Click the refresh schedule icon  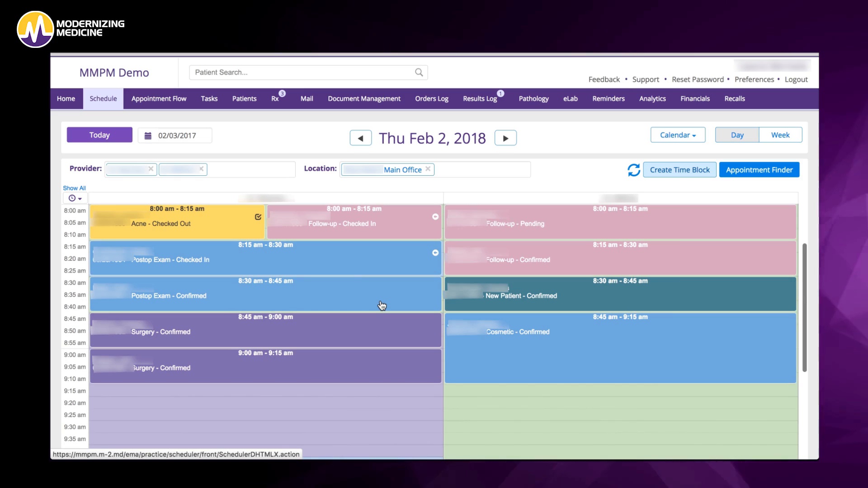pyautogui.click(x=633, y=170)
